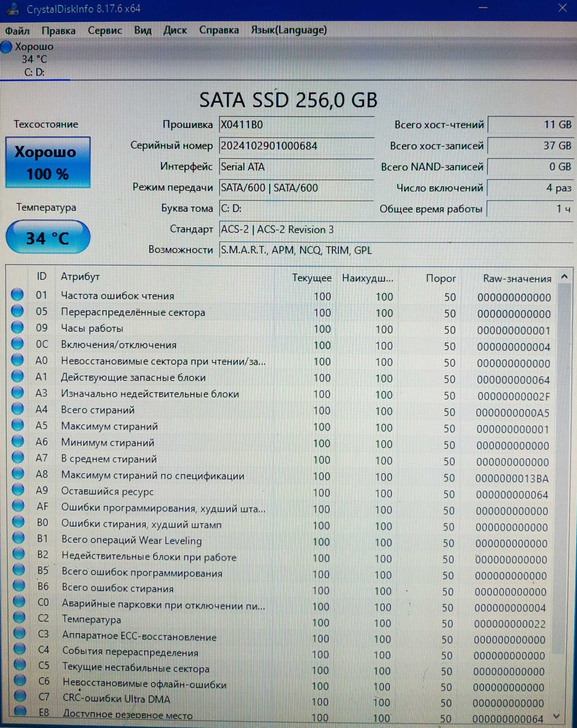Click status icon of row B5 Всего ошибок программирования
Viewport: 577px width, 728px height.
point(19,570)
